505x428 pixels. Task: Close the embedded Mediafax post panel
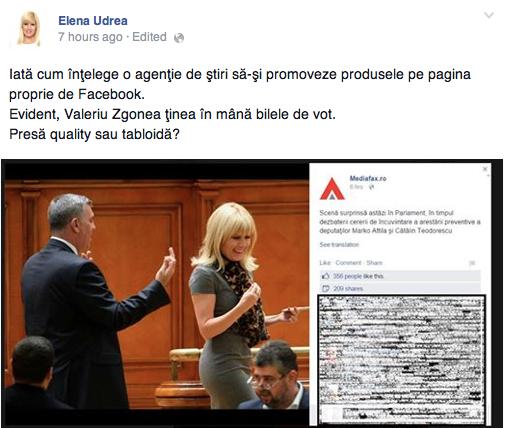point(485,169)
